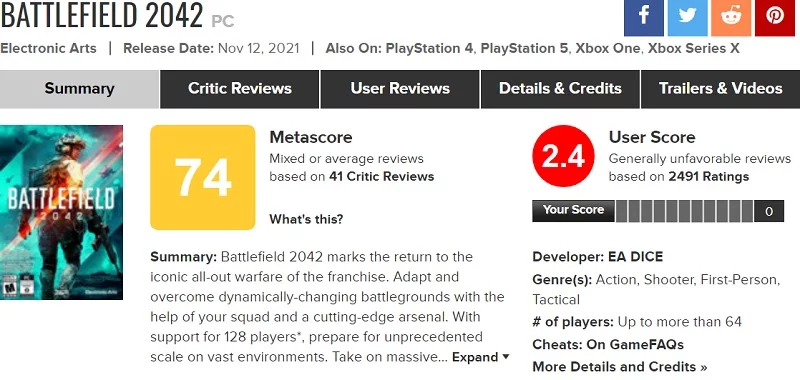
Task: Open the Xbox Series X platform link
Action: pos(693,49)
